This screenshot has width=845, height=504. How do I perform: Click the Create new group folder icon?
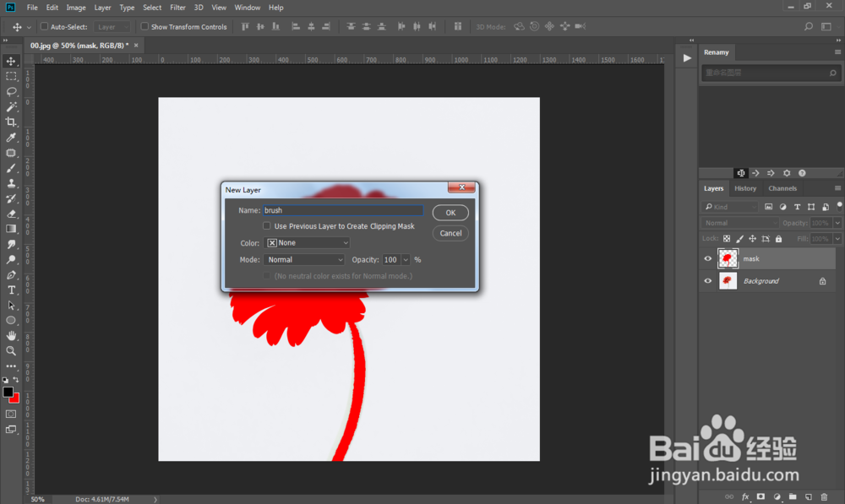tap(793, 496)
